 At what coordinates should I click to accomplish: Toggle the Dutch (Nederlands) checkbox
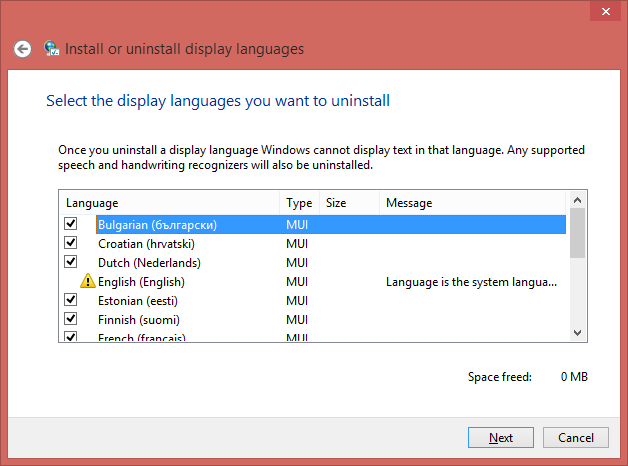click(x=71, y=262)
